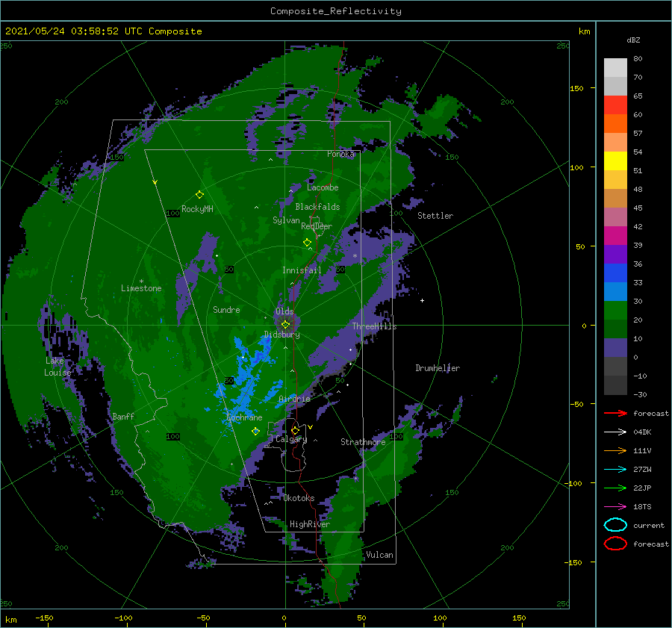Click the Cochrane city label
This screenshot has height=628, width=672.
(244, 417)
